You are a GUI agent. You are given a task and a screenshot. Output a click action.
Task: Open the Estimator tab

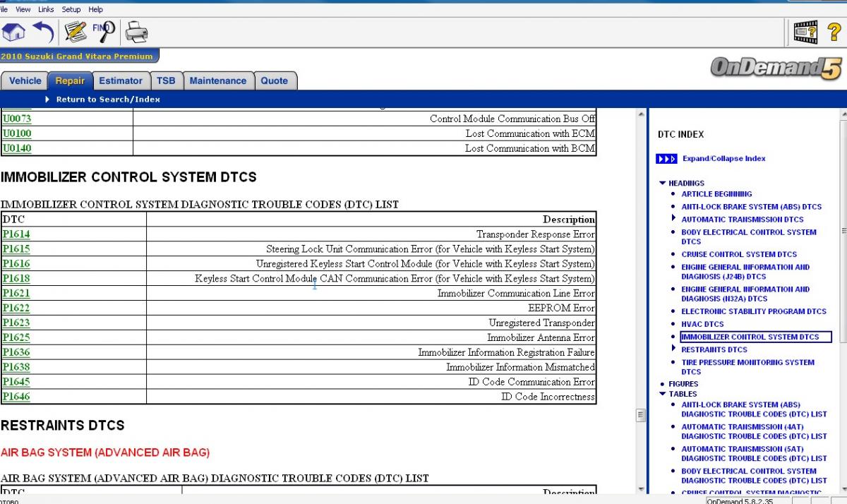point(121,80)
